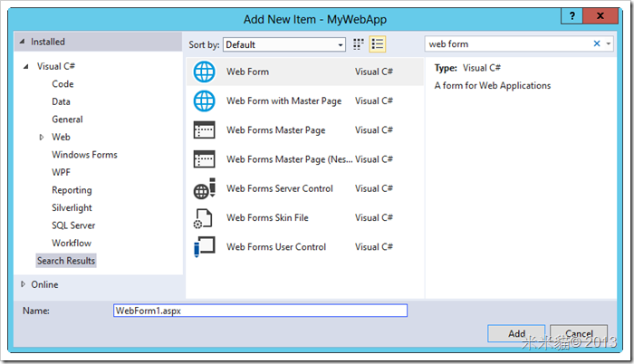Choose 'Web Forms Server Control' text

(x=279, y=188)
